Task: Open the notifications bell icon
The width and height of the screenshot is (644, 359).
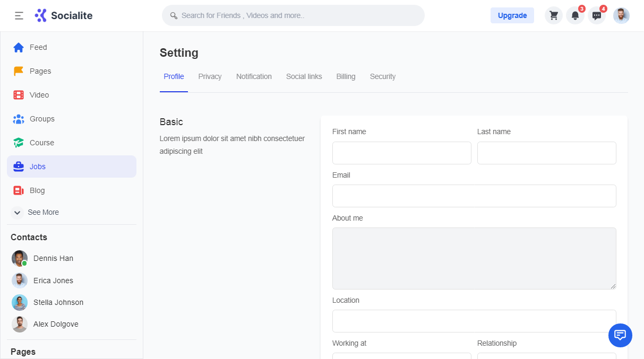Action: point(575,15)
